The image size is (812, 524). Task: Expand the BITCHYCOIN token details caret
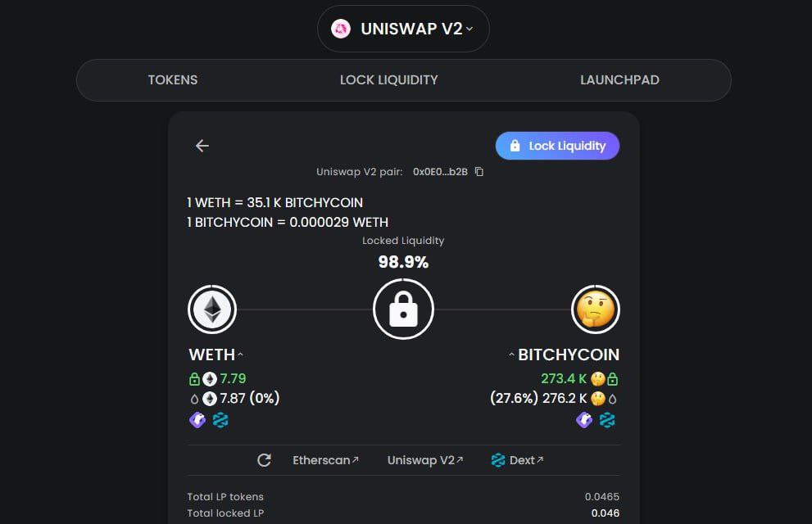click(x=511, y=355)
